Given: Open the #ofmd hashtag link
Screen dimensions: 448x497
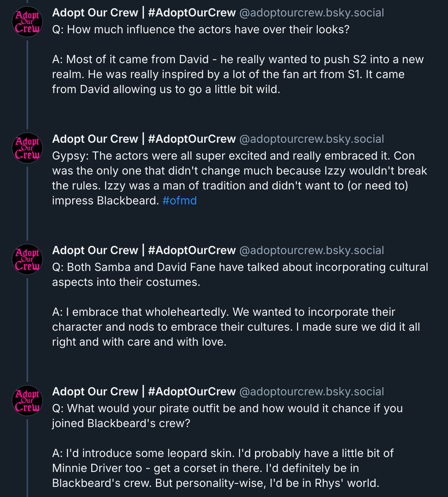Looking at the screenshot, I should (x=179, y=201).
